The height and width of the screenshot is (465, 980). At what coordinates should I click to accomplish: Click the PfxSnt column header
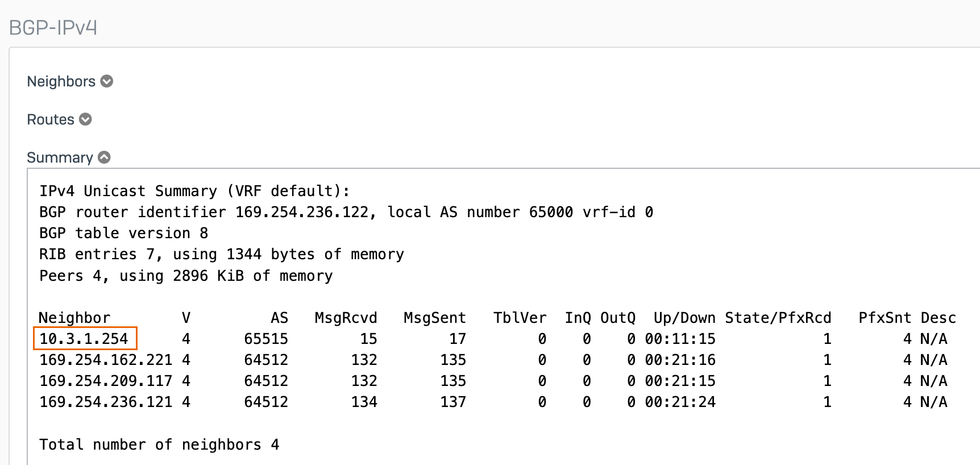(885, 318)
